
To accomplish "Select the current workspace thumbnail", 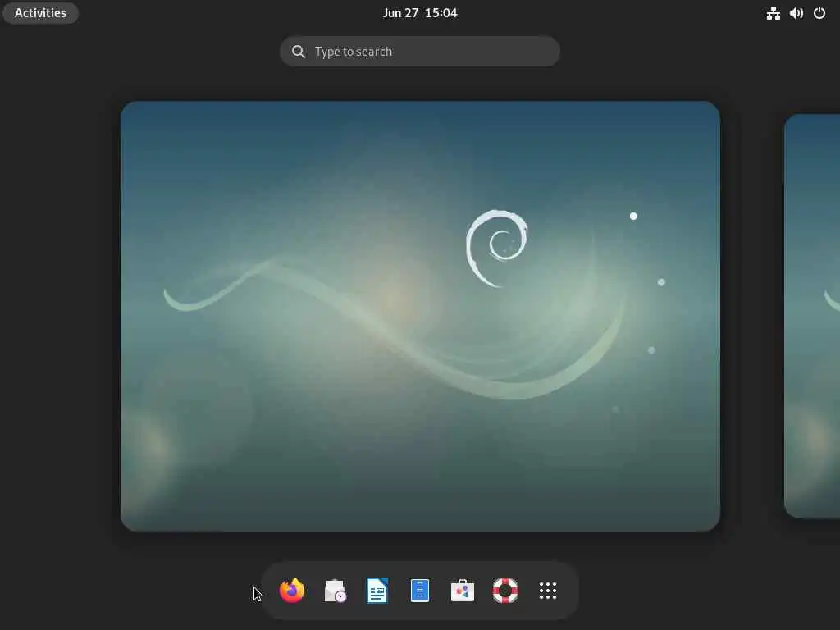I will point(420,316).
